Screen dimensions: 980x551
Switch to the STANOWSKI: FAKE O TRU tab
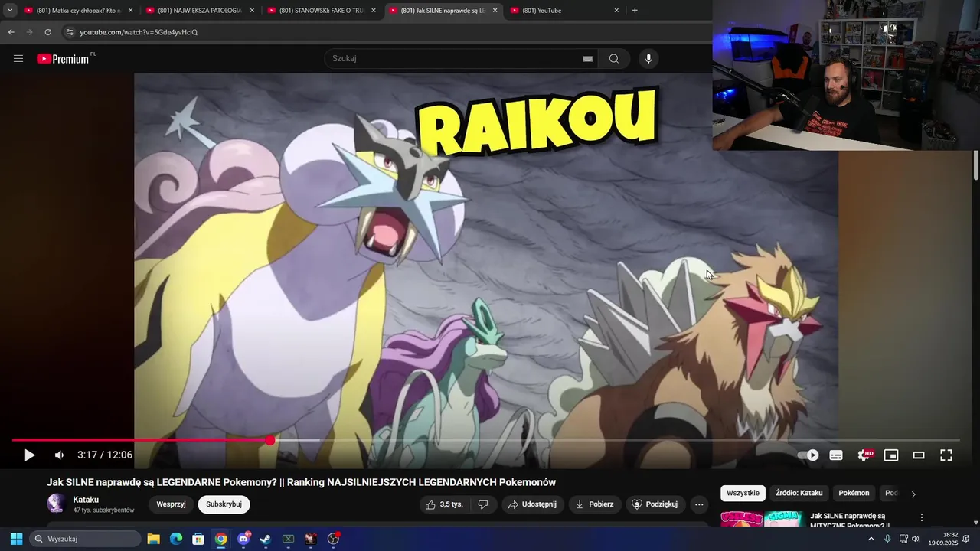pos(320,11)
